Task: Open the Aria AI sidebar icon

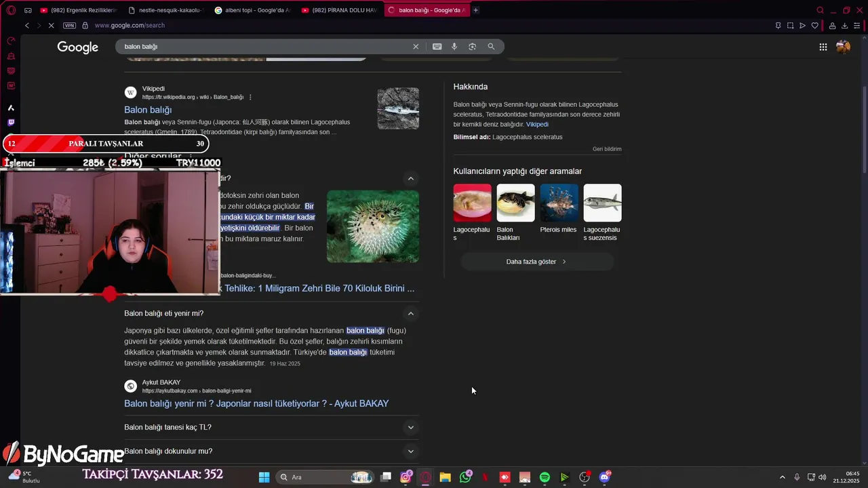Action: click(x=11, y=108)
